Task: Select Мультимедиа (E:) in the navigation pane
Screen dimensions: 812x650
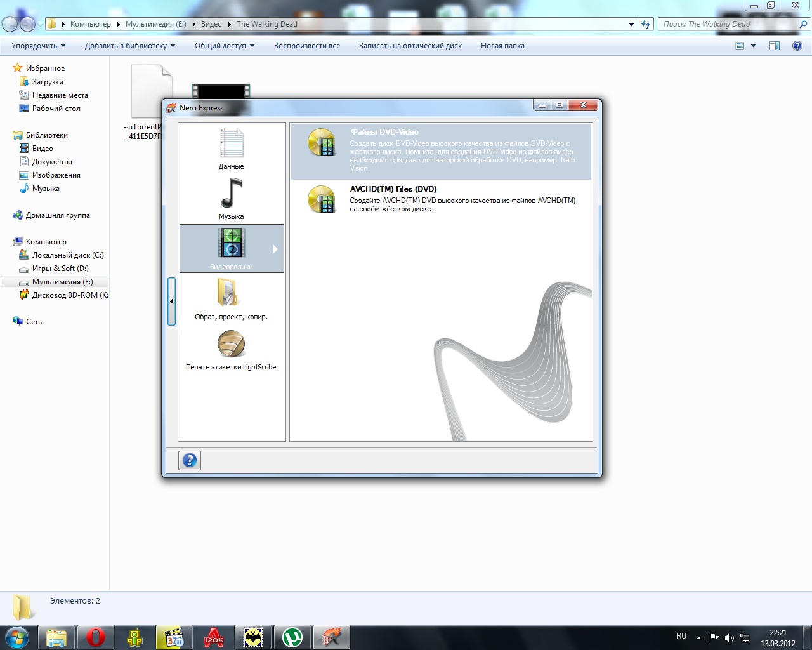Action: click(x=62, y=282)
